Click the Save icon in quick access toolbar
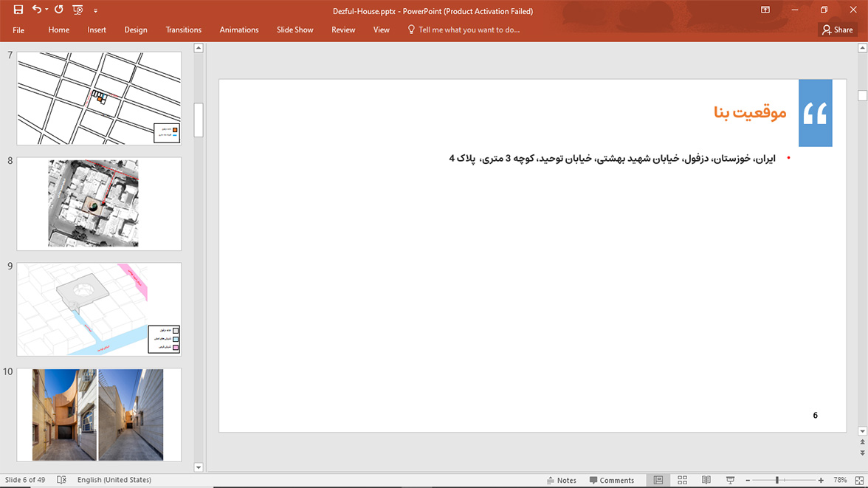Screen dimensions: 868x488 18,10
